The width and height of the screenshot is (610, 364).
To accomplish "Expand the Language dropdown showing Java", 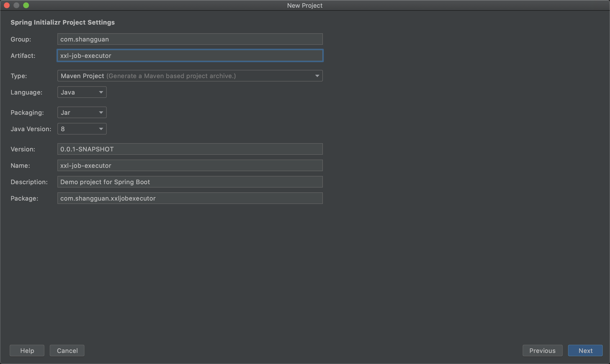I will click(82, 92).
